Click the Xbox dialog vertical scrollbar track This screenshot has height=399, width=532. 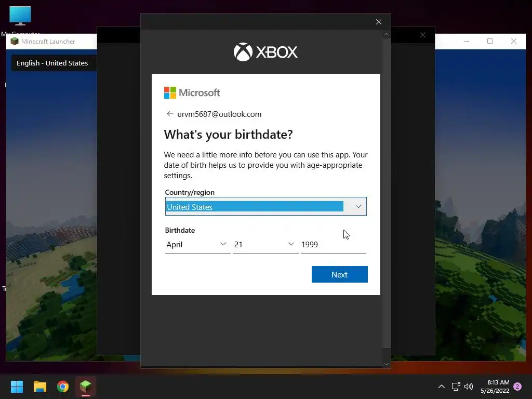coord(387,193)
